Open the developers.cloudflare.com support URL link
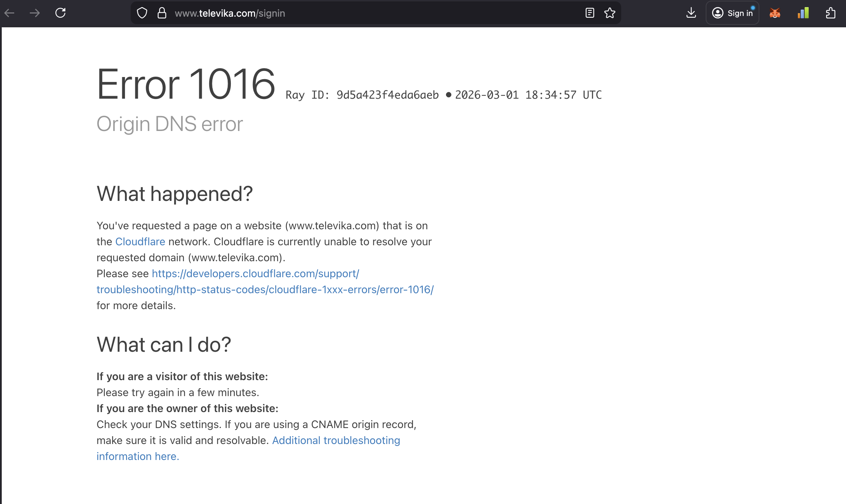Screen dimensions: 846x504 coord(255,274)
